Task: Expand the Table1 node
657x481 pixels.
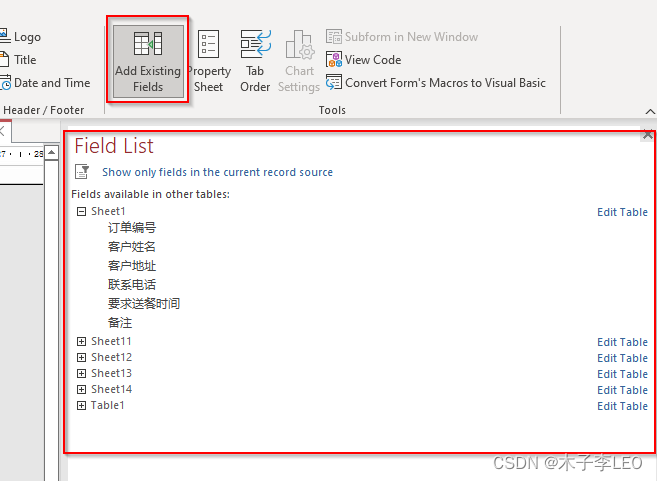Action: pyautogui.click(x=81, y=406)
